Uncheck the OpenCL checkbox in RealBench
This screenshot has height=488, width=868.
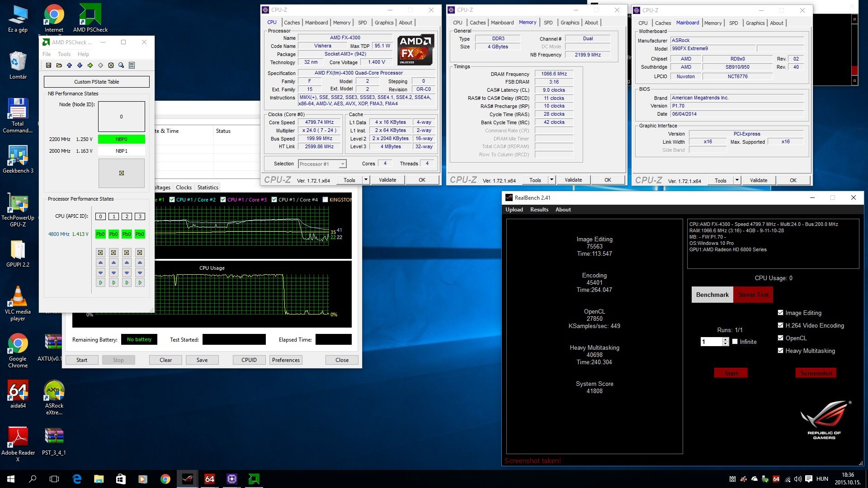point(780,338)
